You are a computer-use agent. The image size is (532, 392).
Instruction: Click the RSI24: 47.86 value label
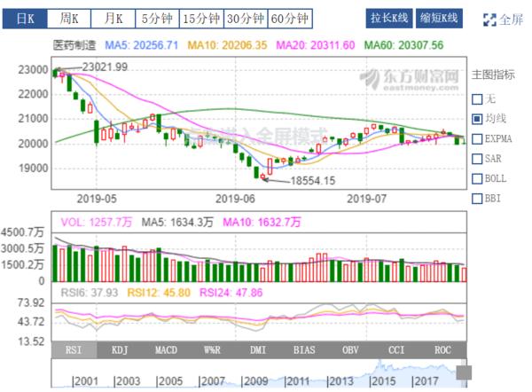tap(231, 293)
